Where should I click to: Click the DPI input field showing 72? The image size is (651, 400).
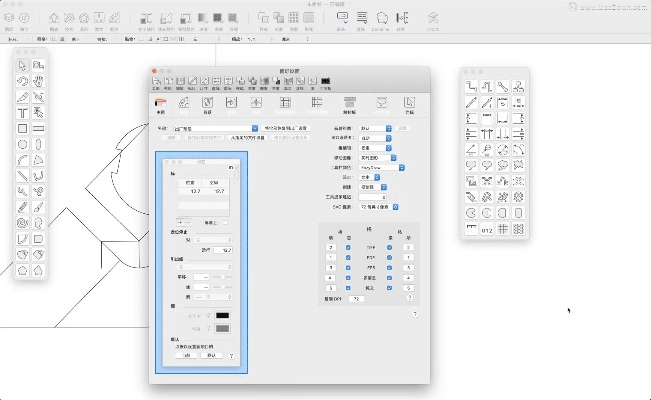pos(358,298)
